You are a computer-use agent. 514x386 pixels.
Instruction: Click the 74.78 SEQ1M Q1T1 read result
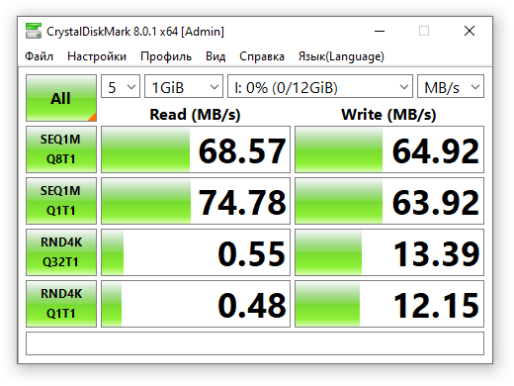tap(196, 201)
